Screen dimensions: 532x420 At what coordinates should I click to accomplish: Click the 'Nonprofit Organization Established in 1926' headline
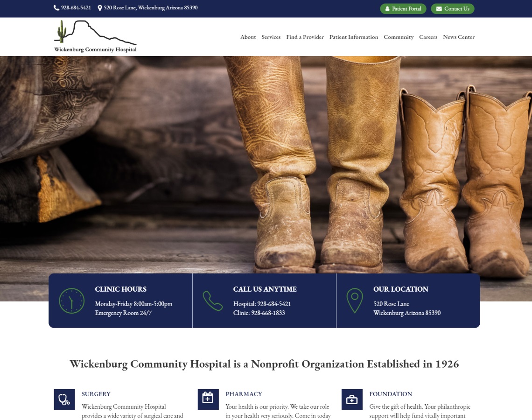click(x=264, y=364)
